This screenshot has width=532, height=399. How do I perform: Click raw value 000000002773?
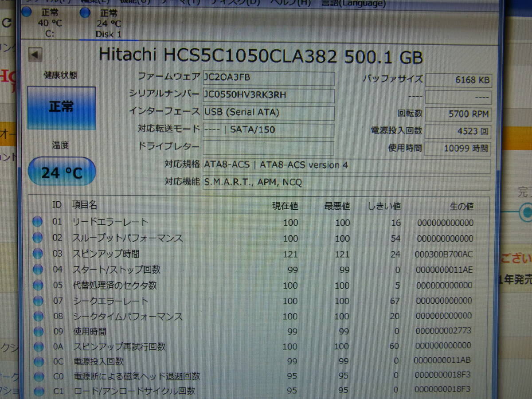tap(444, 331)
